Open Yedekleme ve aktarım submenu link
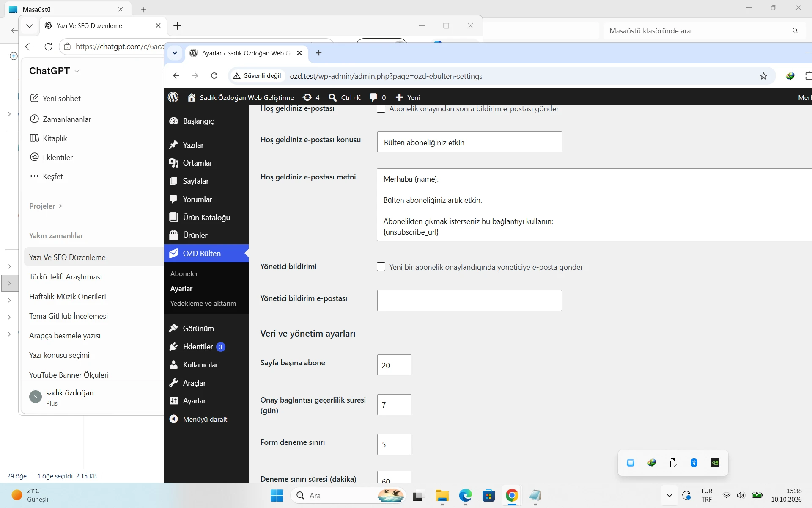Viewport: 812px width, 508px height. [x=203, y=303]
